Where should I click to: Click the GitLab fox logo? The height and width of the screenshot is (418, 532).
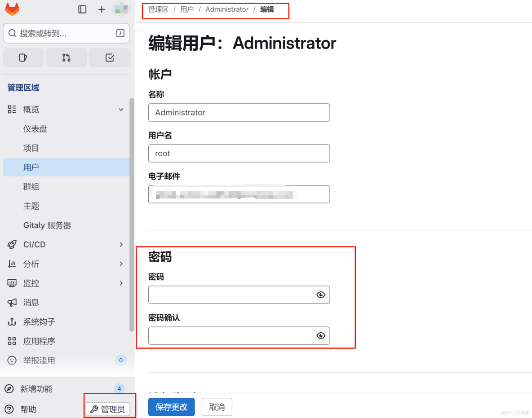click(12, 9)
